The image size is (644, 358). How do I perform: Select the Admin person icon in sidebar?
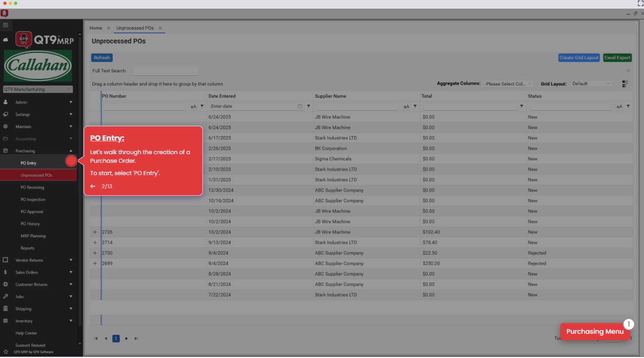click(x=5, y=102)
